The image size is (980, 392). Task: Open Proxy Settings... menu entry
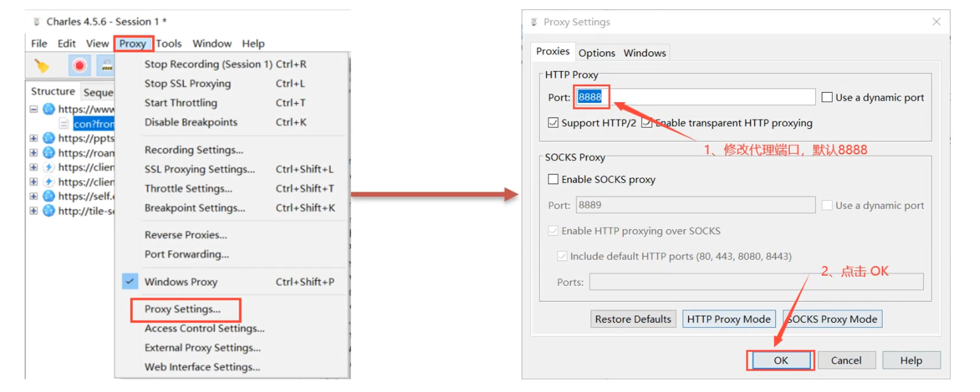coord(183,309)
